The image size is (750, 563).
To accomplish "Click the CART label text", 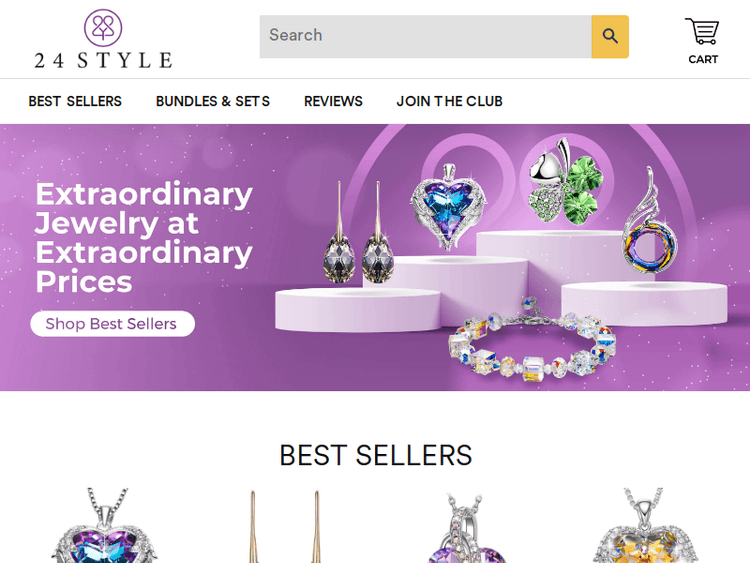I will (703, 59).
